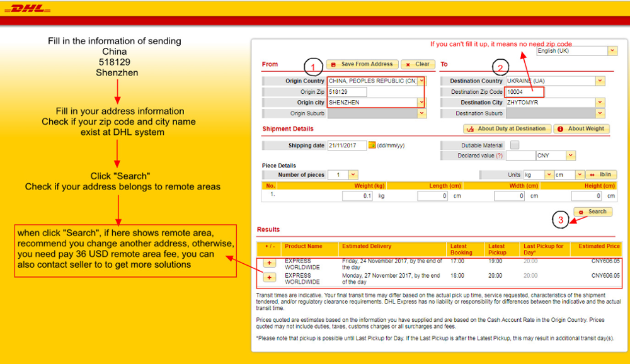Click the 18:00 latest booking time
This screenshot has height=364, width=630.
pos(457,276)
